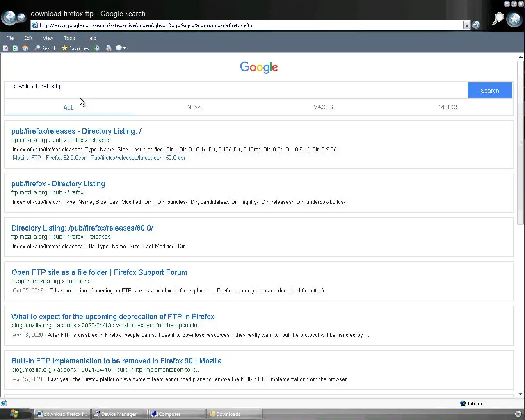Select the ALL results tab

[68, 107]
